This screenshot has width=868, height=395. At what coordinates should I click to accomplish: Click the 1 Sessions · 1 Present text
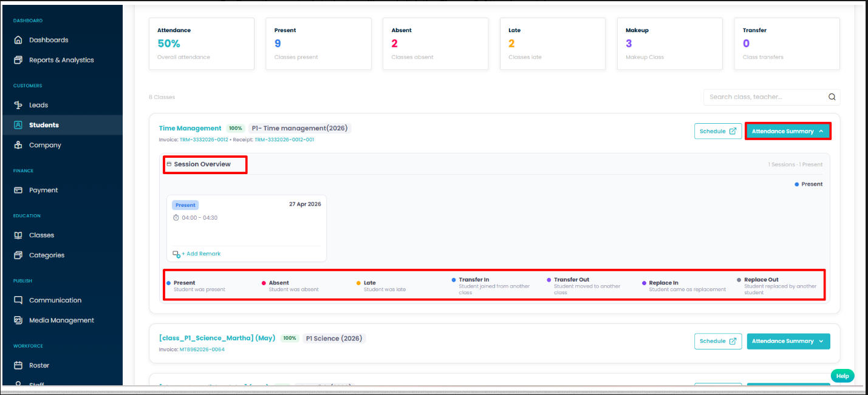[x=795, y=164]
